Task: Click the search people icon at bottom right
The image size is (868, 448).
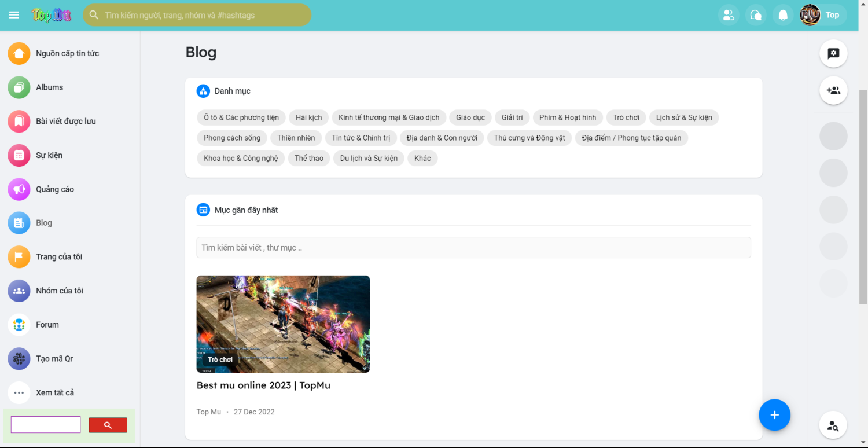Action: coord(833,426)
